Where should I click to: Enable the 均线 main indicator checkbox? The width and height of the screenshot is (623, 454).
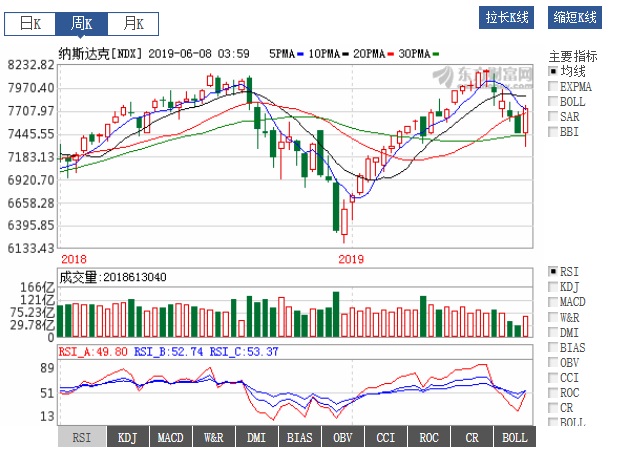pos(553,72)
